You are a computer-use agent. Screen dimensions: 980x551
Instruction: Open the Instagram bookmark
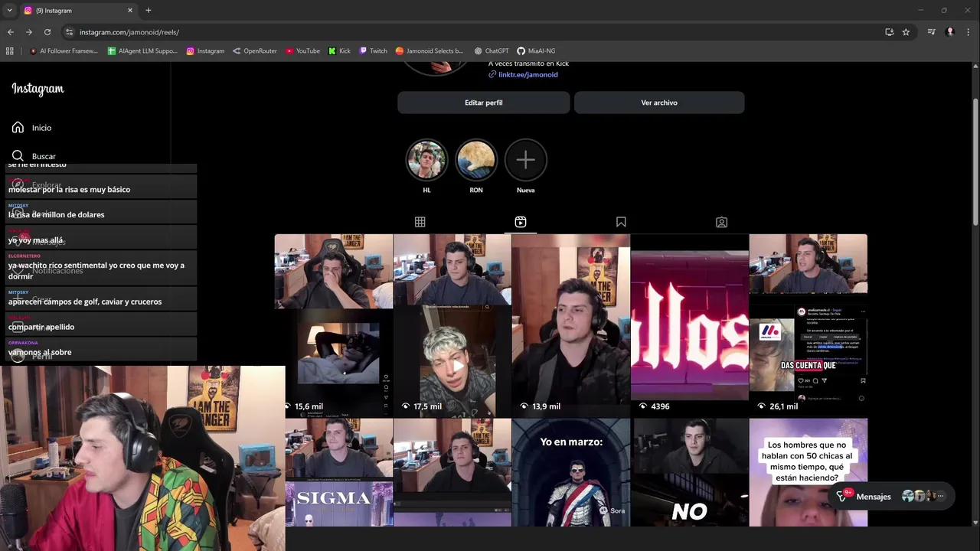206,51
